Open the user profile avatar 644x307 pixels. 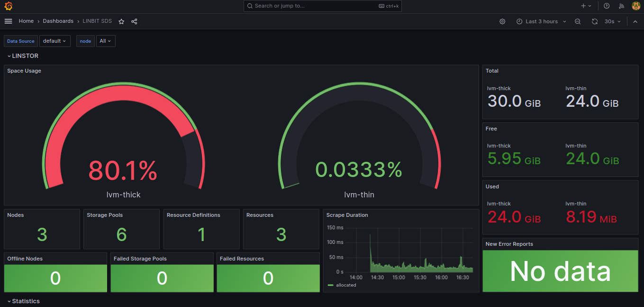636,6
